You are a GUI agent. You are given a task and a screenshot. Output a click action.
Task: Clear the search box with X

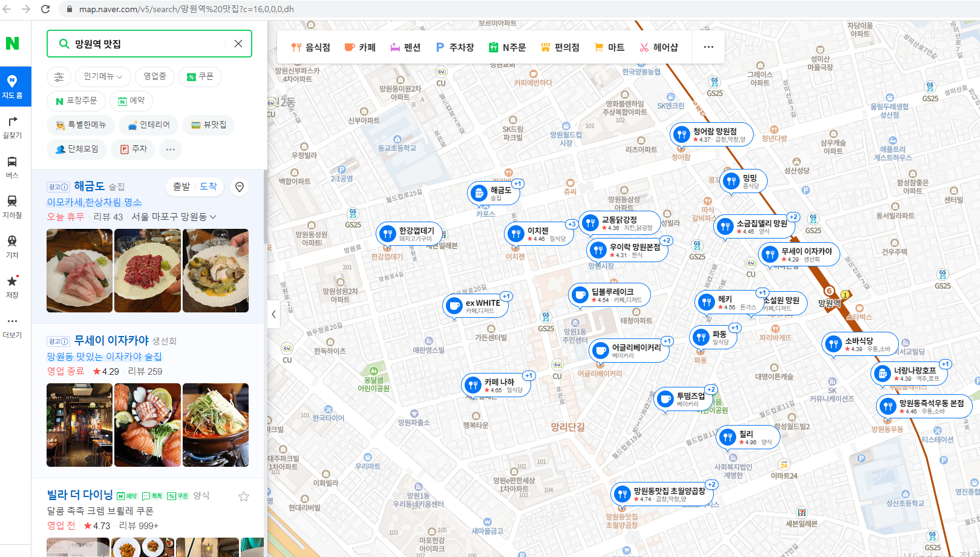coord(238,44)
